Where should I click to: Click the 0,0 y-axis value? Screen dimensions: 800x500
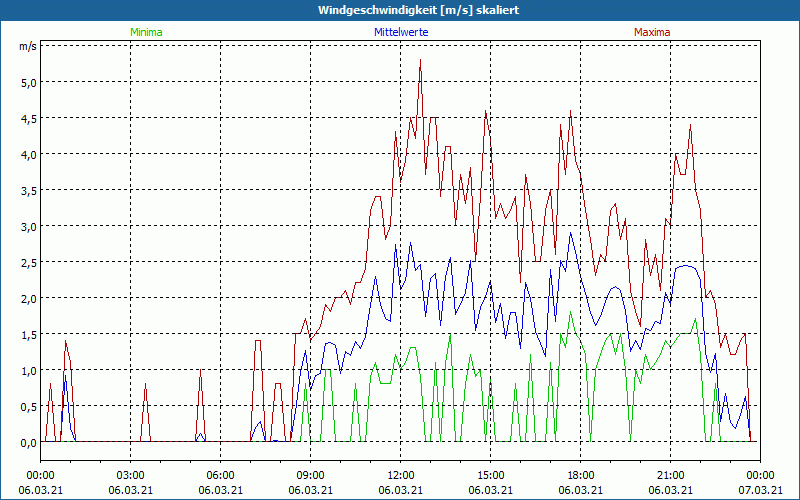click(x=29, y=442)
